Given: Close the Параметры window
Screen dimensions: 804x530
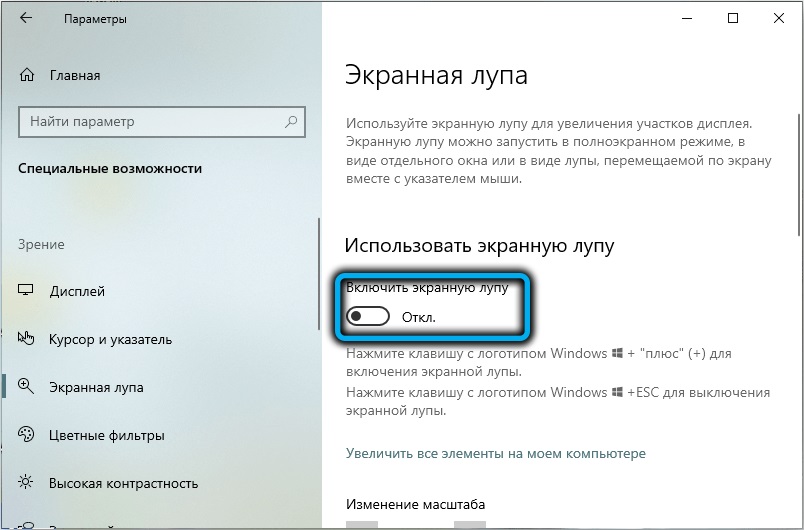Looking at the screenshot, I should (x=780, y=19).
